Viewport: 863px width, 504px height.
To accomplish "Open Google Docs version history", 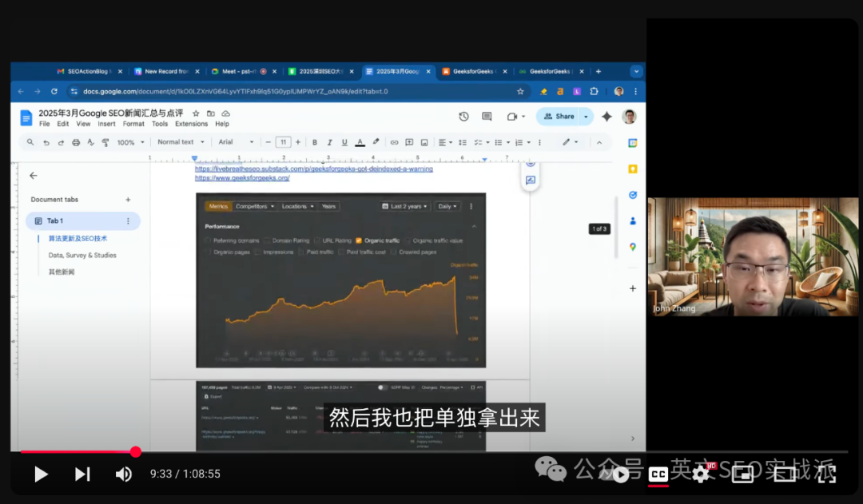I will (463, 117).
